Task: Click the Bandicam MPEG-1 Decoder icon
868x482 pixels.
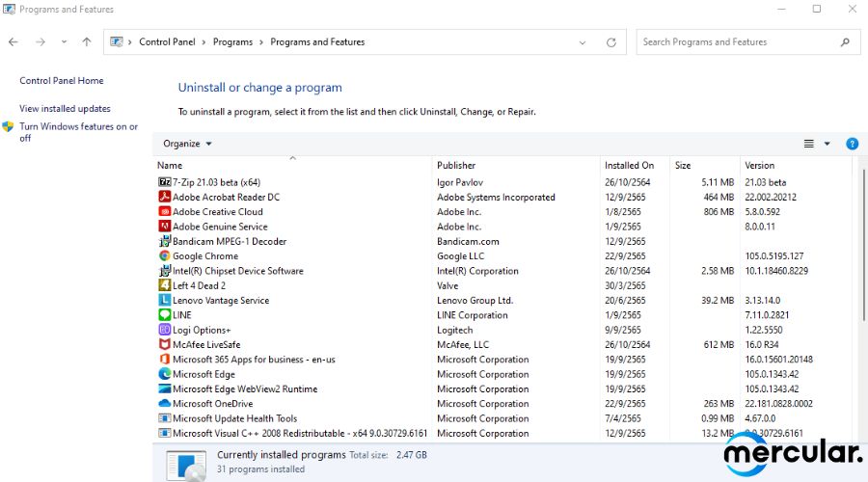Action: tap(164, 241)
